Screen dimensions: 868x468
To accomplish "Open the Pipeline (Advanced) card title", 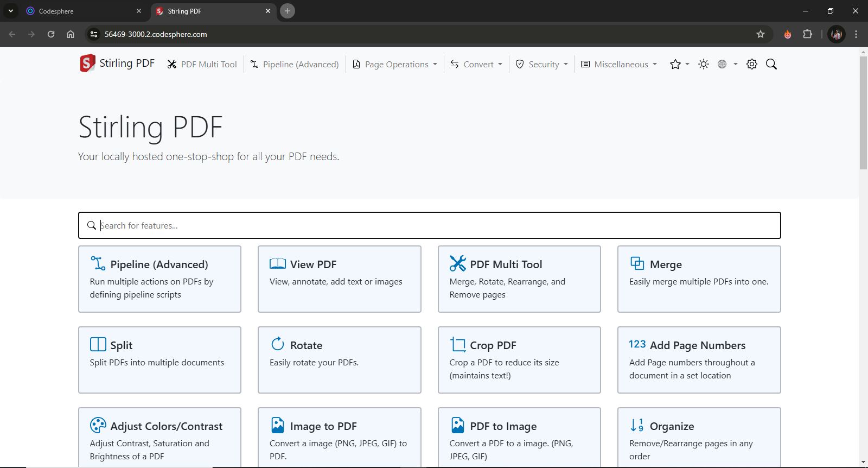I will (159, 264).
